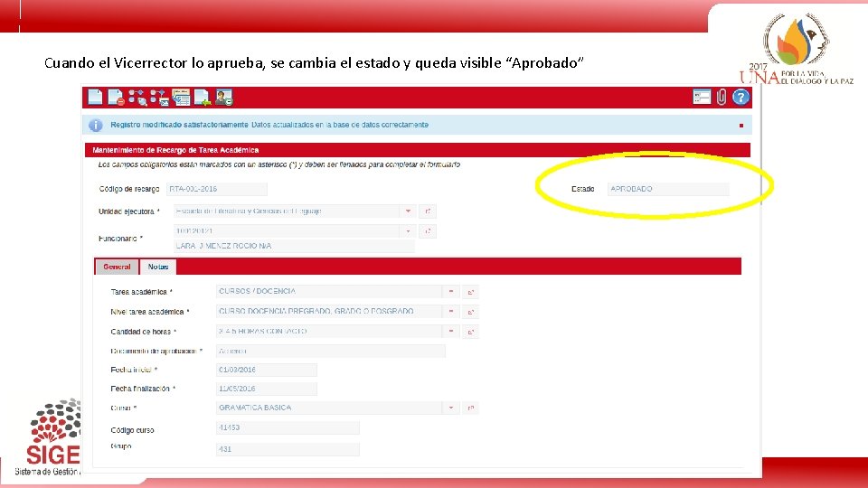Viewport: 868px width, 488px height.
Task: Click the form view icon beside paperclip
Action: pyautogui.click(x=702, y=97)
